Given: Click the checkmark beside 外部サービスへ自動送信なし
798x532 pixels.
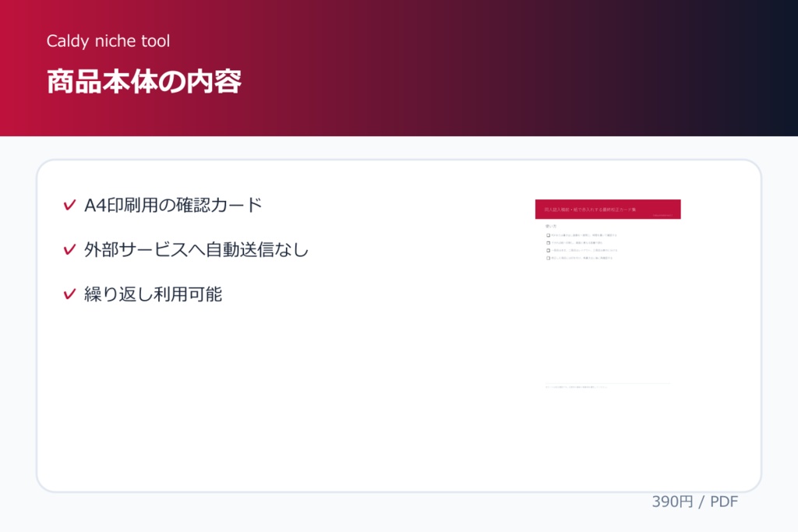Looking at the screenshot, I should click(69, 249).
